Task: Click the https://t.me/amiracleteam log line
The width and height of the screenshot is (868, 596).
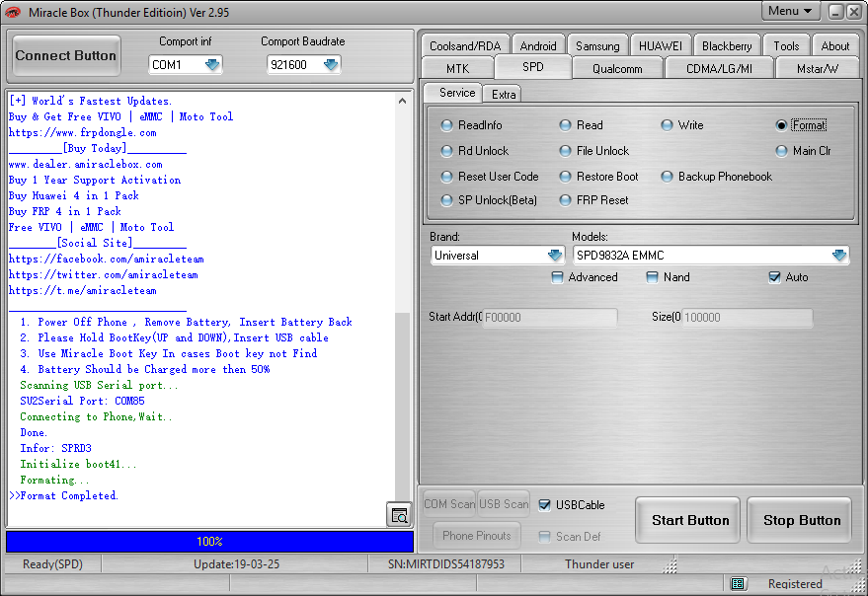Action: pos(83,290)
